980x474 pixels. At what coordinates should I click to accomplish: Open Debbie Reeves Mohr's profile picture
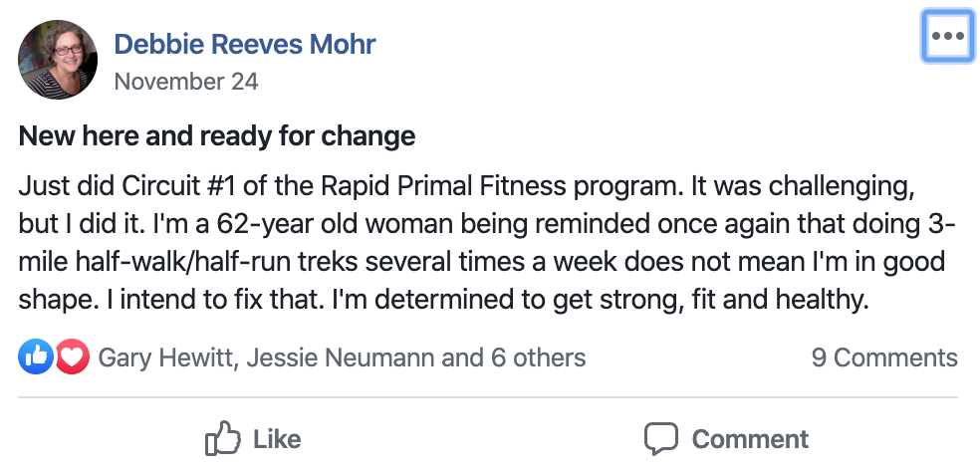(x=58, y=60)
